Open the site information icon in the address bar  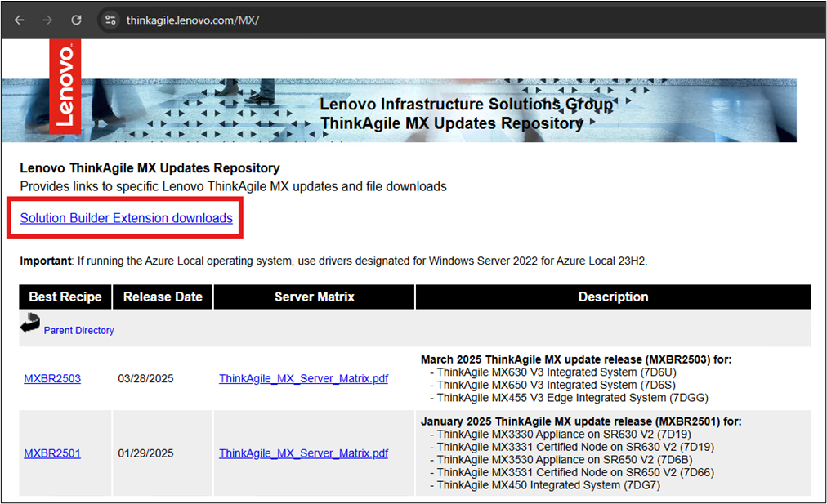(x=110, y=20)
